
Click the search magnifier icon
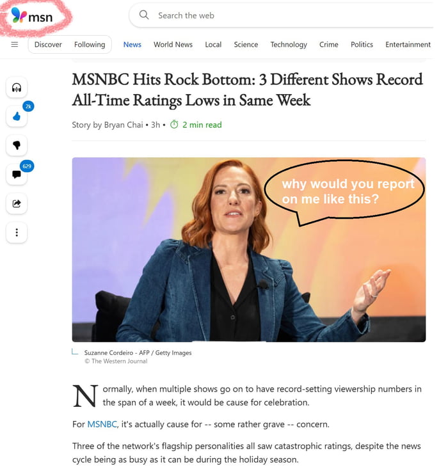144,15
